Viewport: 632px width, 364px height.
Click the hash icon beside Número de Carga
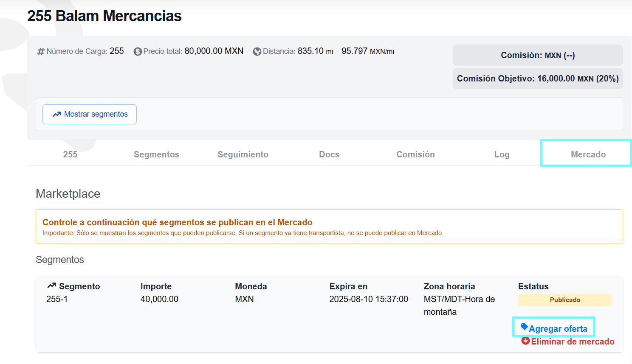[41, 51]
